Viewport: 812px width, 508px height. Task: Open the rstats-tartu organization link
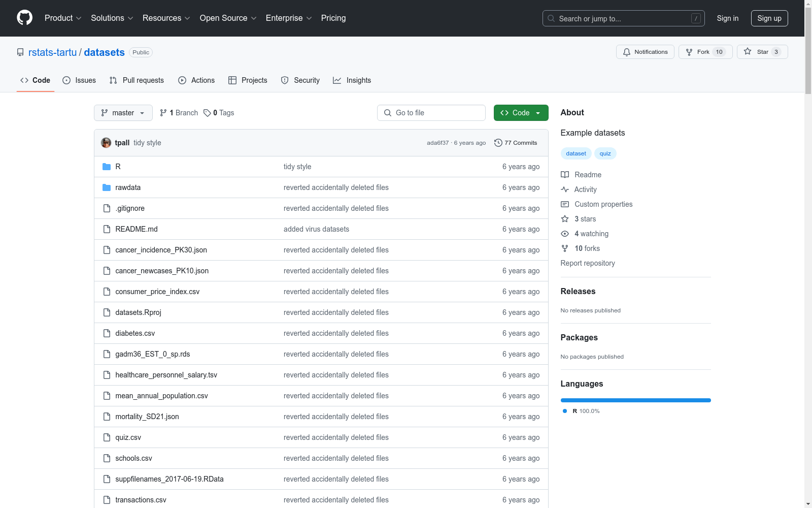[53, 52]
